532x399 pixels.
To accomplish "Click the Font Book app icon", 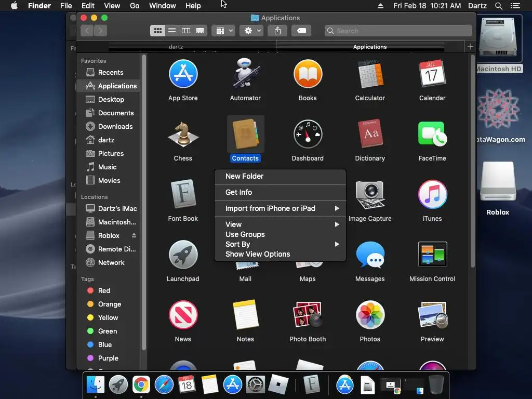I will click(x=183, y=194).
